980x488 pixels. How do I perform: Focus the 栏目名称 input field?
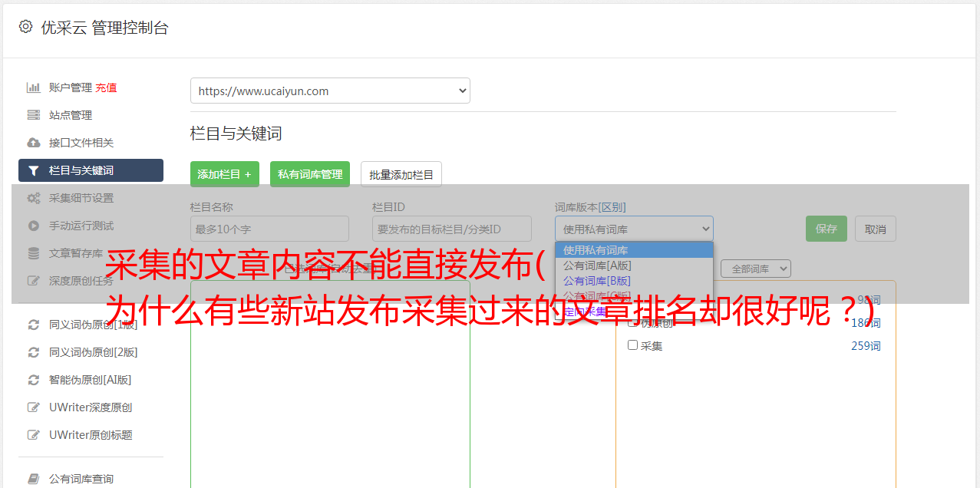pyautogui.click(x=269, y=229)
